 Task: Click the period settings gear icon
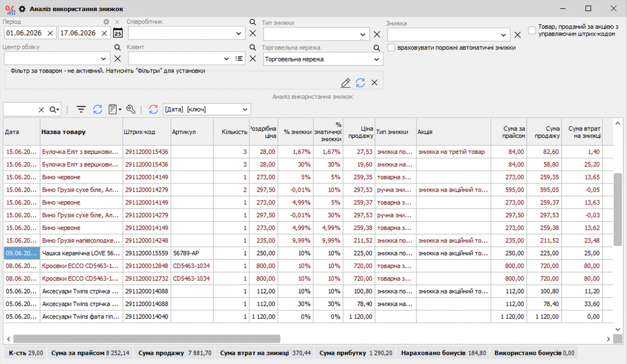coord(106,22)
